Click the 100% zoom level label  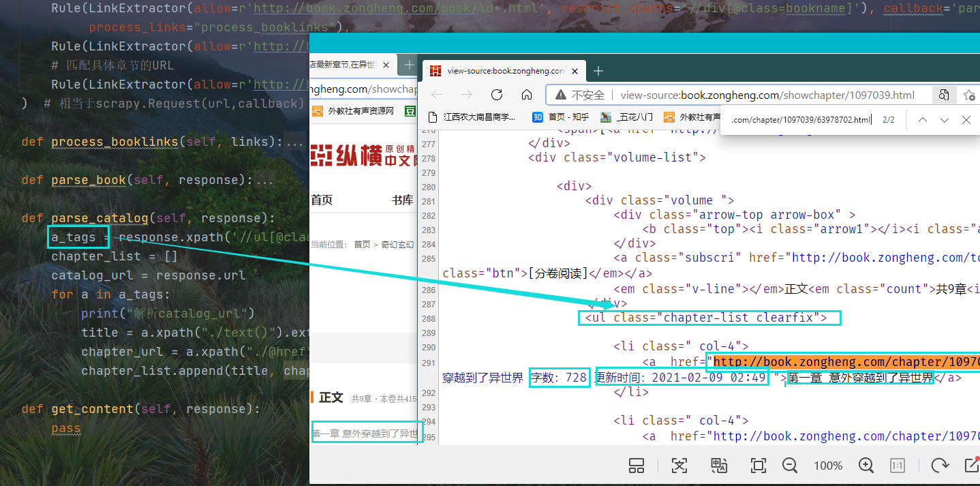click(828, 466)
